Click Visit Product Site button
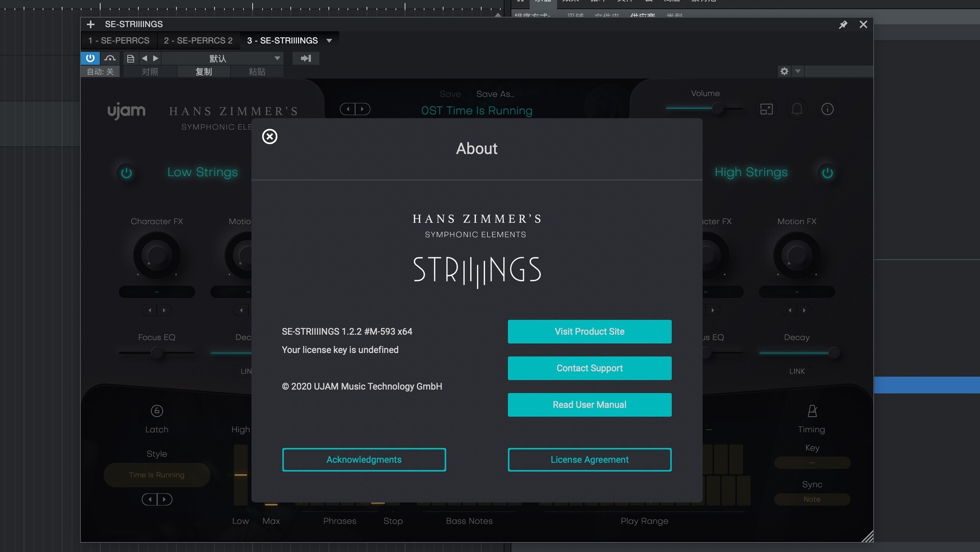Image resolution: width=980 pixels, height=552 pixels. coord(590,331)
